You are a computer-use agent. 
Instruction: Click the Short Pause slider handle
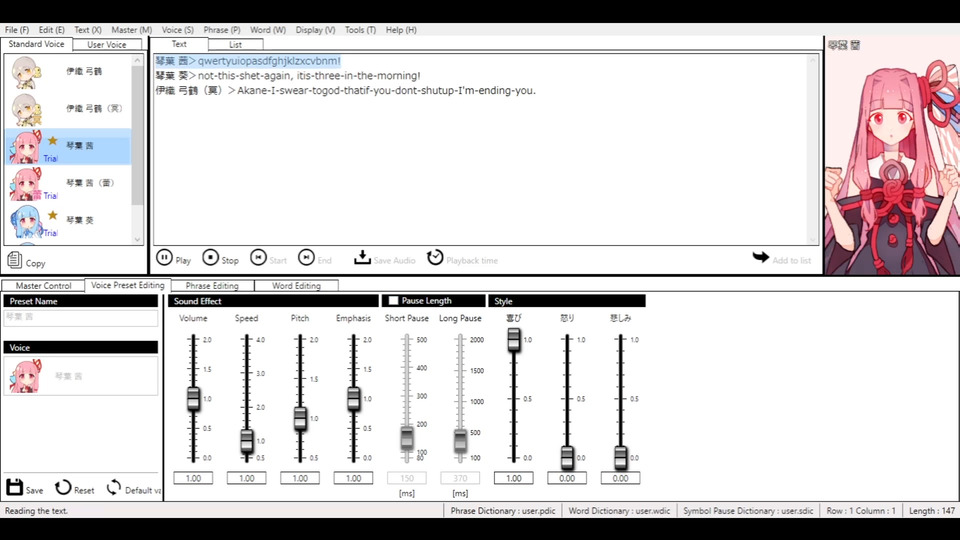pos(407,438)
